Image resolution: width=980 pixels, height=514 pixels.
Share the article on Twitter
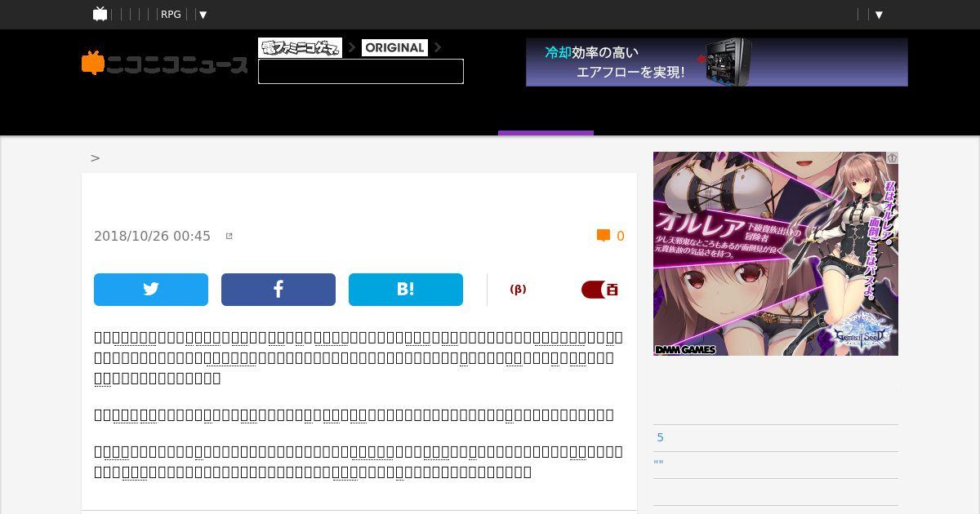tap(151, 290)
